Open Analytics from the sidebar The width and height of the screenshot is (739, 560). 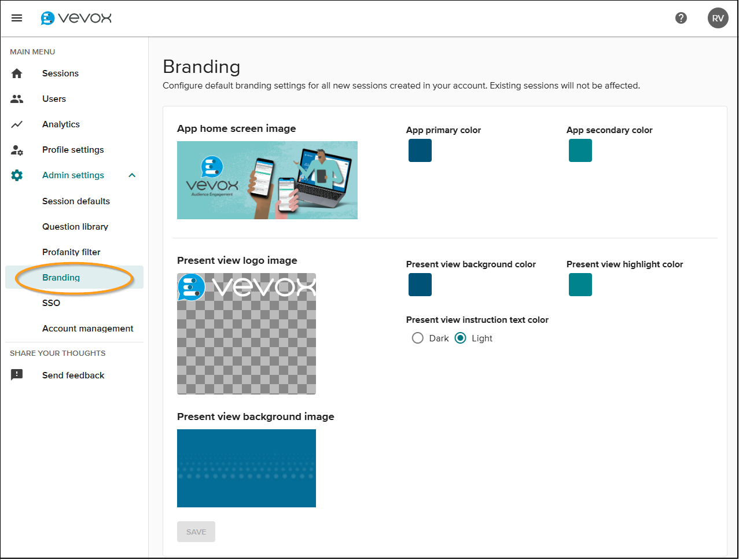(61, 124)
